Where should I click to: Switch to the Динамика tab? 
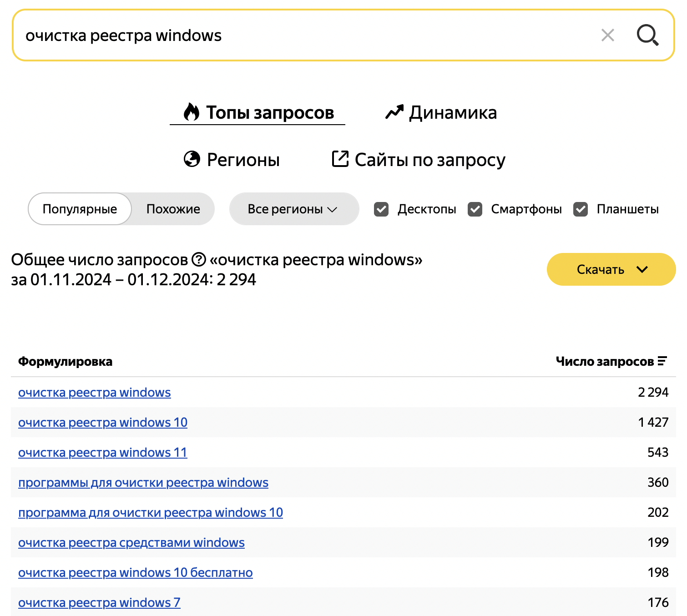[441, 112]
